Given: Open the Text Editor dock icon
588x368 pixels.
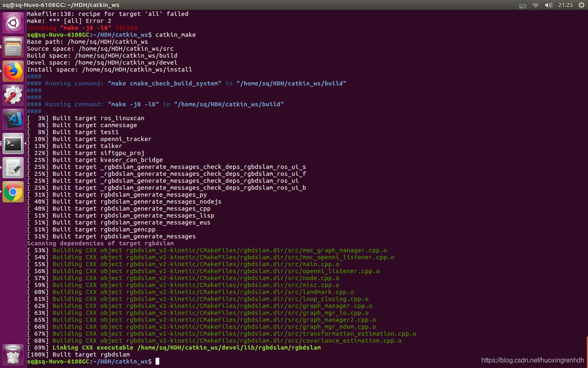Looking at the screenshot, I should click(13, 168).
